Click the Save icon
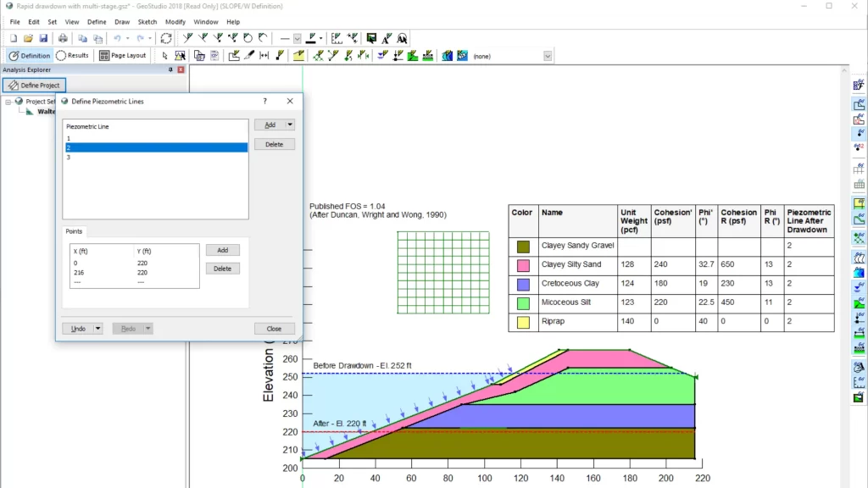Image resolution: width=868 pixels, height=488 pixels. click(x=44, y=37)
